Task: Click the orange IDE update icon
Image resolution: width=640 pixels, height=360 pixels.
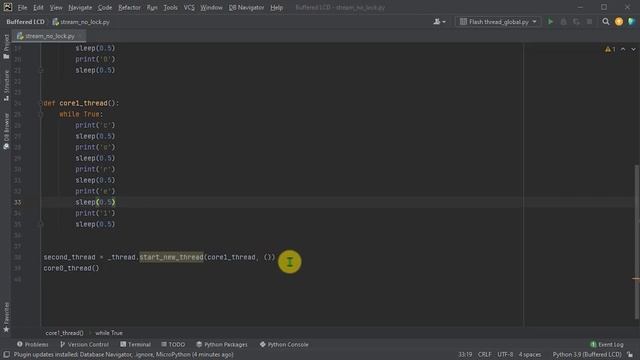Action: pyautogui.click(x=619, y=22)
